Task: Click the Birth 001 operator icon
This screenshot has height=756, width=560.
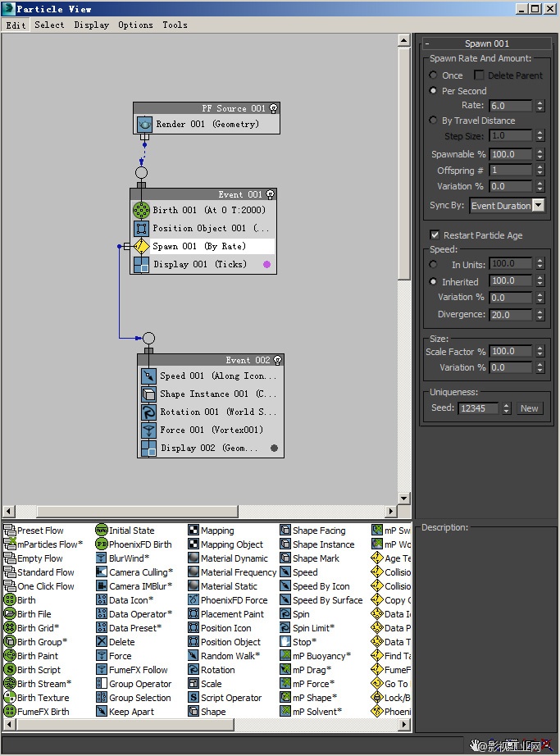Action: (x=141, y=210)
